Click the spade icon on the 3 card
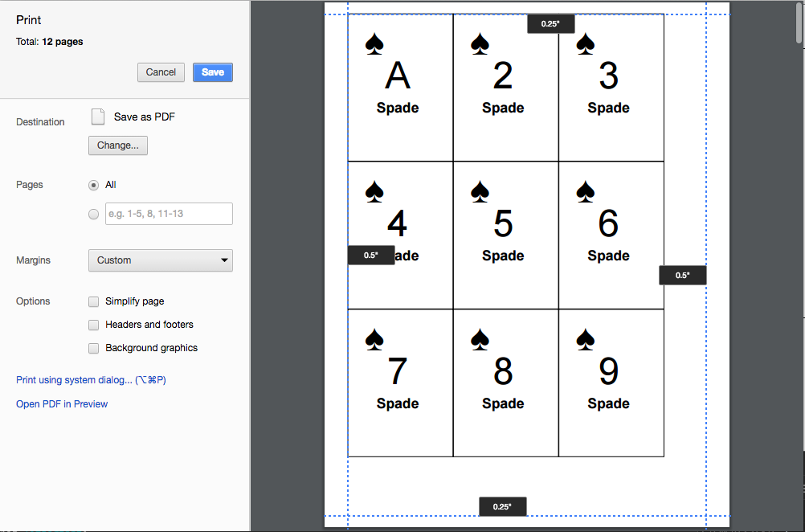The width and height of the screenshot is (805, 532). point(586,43)
